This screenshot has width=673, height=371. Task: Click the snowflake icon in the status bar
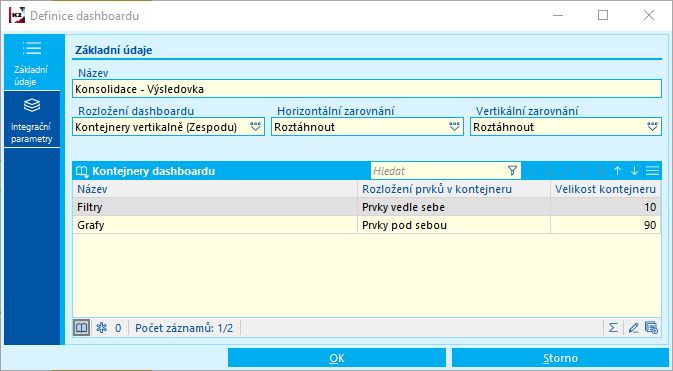[x=102, y=328]
